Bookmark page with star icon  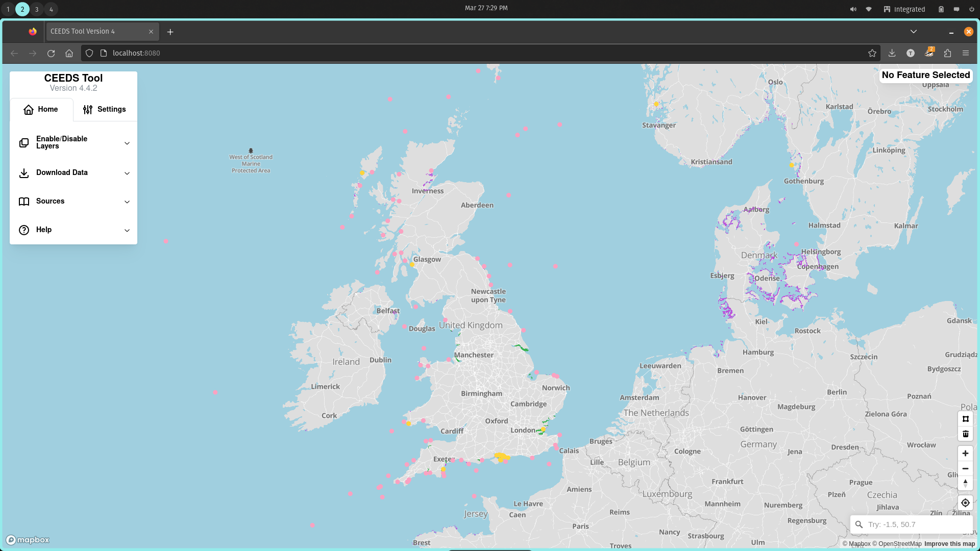pos(872,53)
